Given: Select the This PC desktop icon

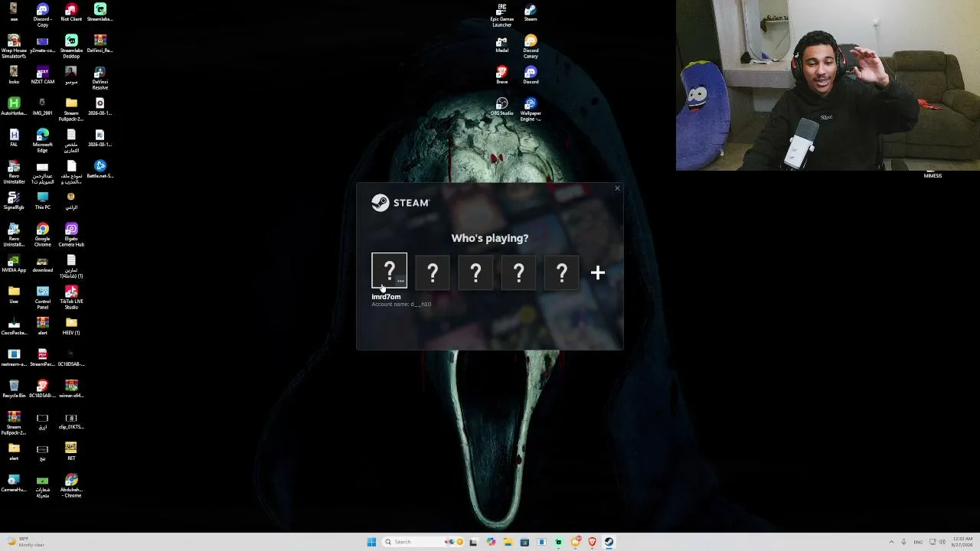Looking at the screenshot, I should click(x=42, y=201).
